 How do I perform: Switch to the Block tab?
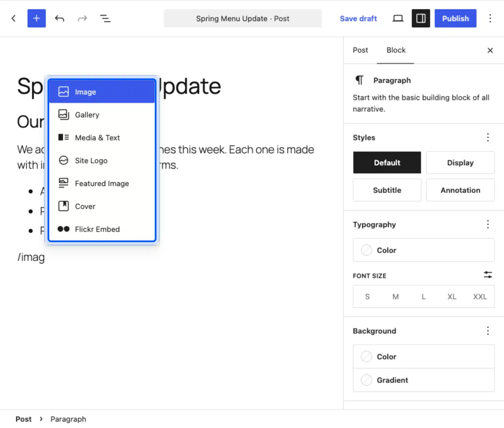pyautogui.click(x=396, y=50)
